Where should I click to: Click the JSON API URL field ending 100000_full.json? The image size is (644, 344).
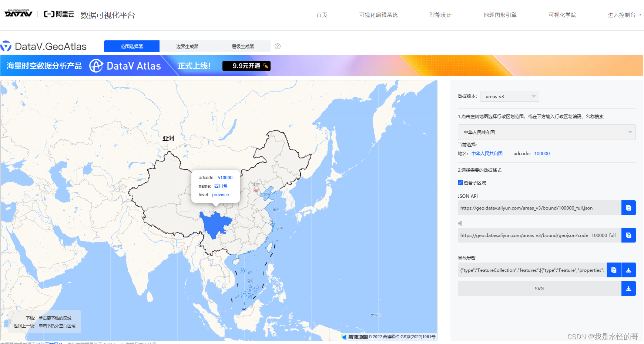pos(539,208)
